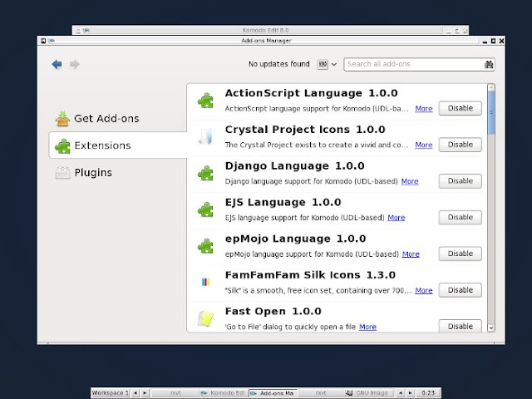Open the add-on tools menu icon

tap(323, 64)
